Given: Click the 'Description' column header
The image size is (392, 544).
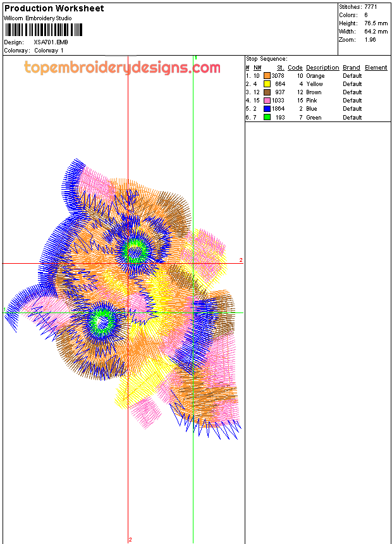Looking at the screenshot, I should [322, 68].
